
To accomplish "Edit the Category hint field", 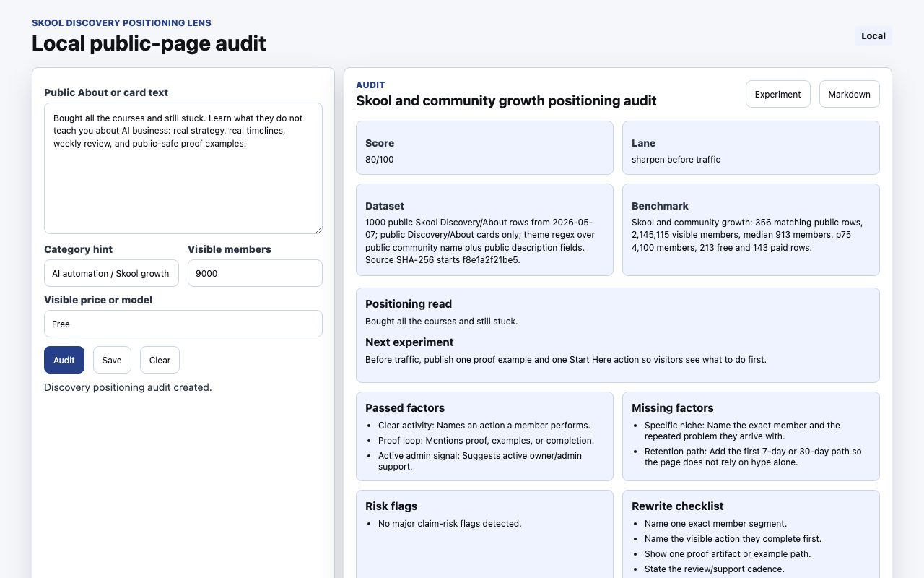I will [x=111, y=273].
